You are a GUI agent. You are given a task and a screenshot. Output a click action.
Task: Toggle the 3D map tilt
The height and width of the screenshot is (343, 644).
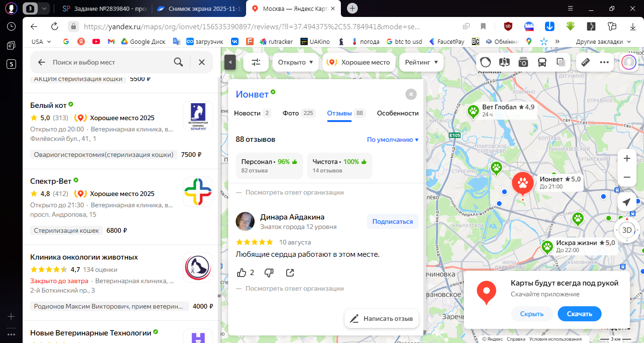[627, 230]
